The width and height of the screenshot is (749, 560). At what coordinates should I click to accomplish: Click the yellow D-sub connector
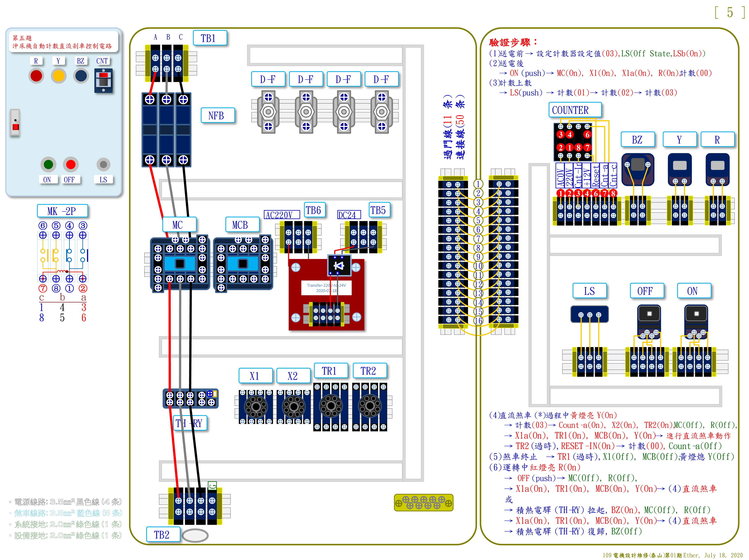pyautogui.click(x=423, y=502)
